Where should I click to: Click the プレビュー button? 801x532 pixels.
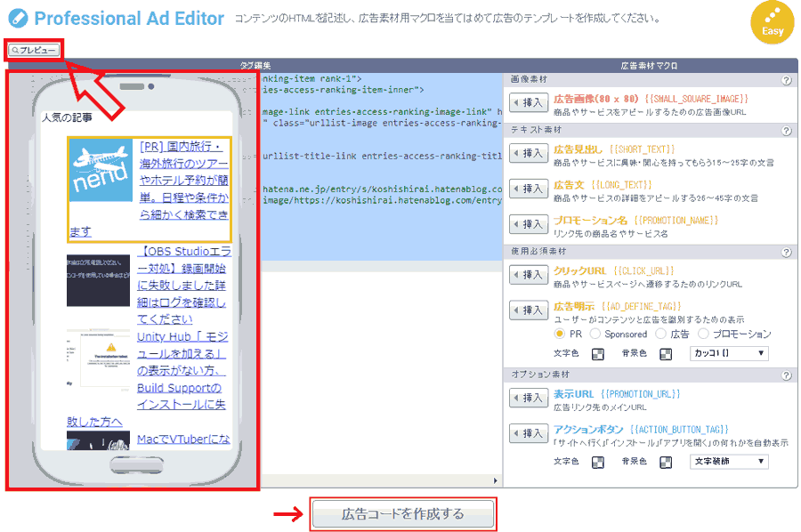(34, 50)
